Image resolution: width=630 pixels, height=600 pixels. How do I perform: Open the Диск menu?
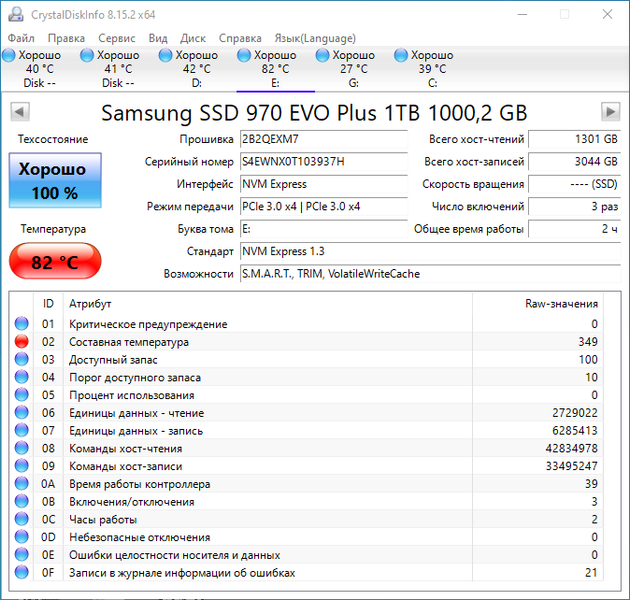[x=193, y=38]
